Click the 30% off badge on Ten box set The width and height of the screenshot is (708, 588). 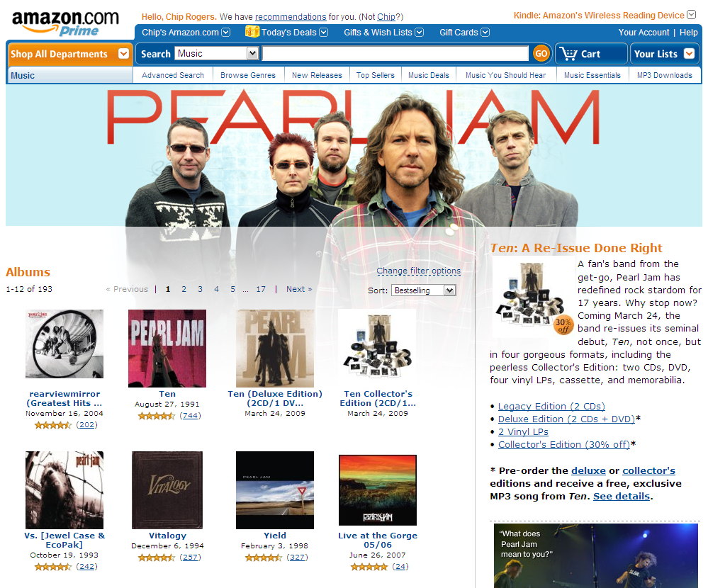click(563, 324)
